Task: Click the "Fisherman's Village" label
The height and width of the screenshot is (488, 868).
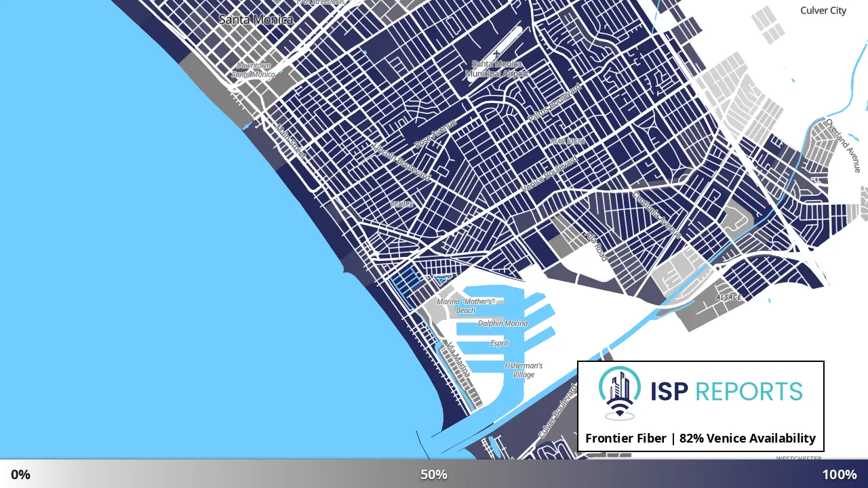Action: (x=524, y=370)
